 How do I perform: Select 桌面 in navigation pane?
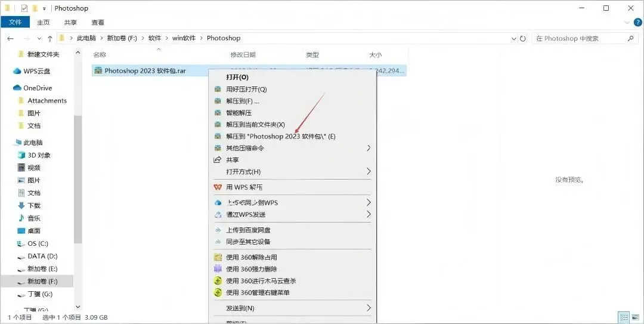(x=34, y=231)
